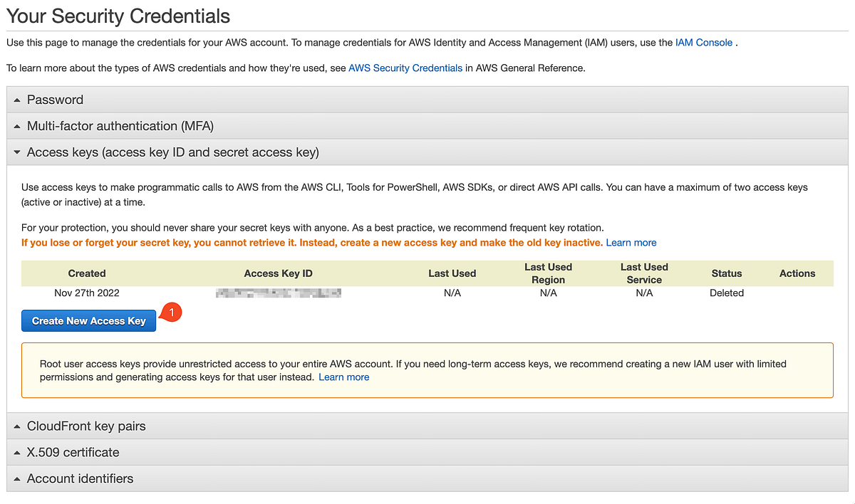Click the Status column header
855x504 pixels.
pyautogui.click(x=726, y=273)
